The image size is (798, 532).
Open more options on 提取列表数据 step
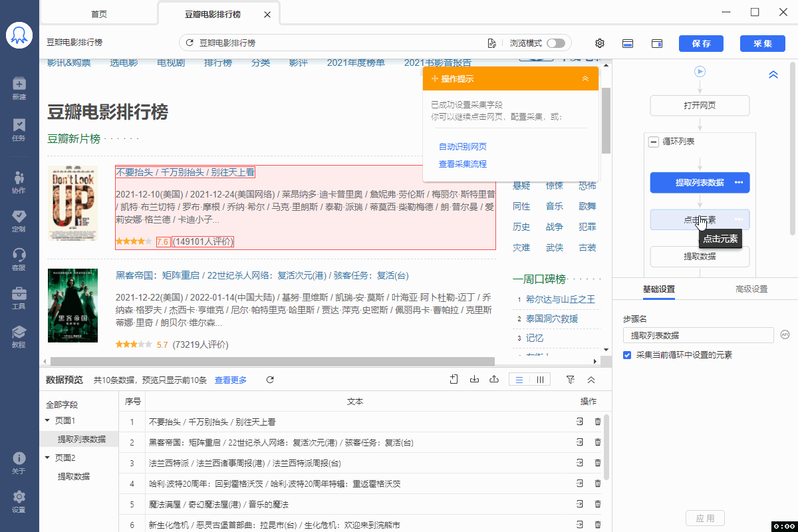point(739,182)
